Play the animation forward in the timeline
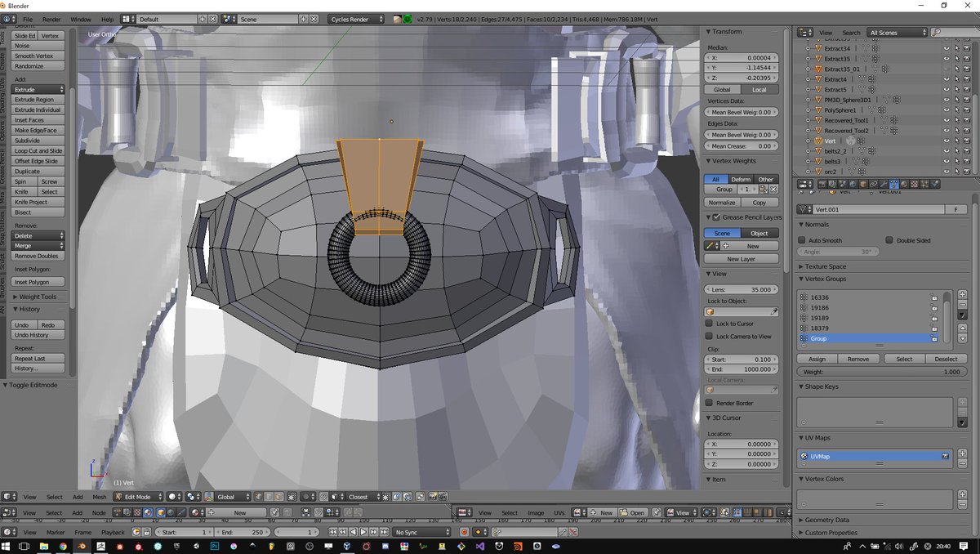The width and height of the screenshot is (980, 554). click(363, 532)
